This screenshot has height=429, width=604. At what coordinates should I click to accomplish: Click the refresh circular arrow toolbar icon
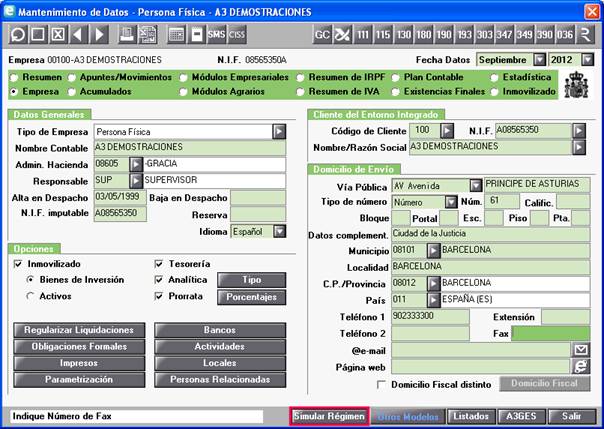coord(18,35)
